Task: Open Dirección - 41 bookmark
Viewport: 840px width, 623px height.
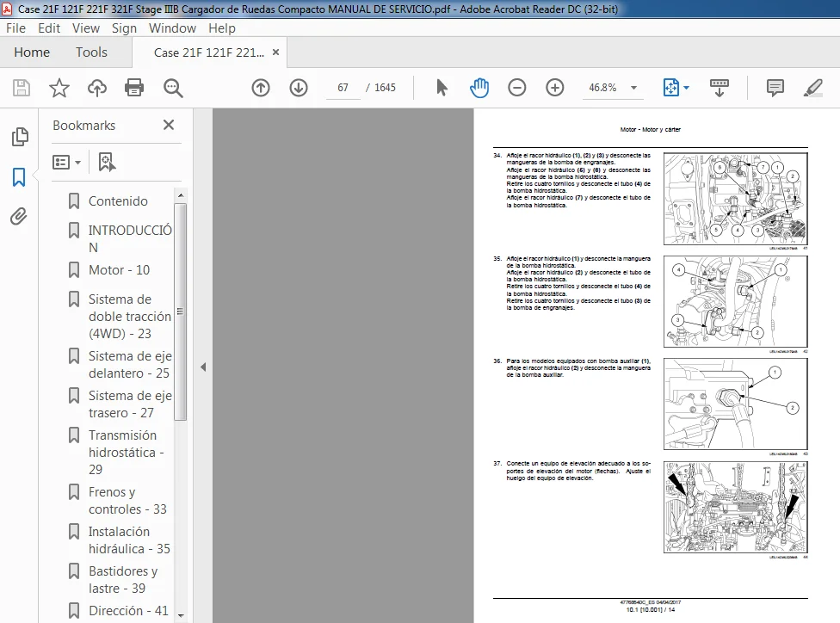Action: 128,611
